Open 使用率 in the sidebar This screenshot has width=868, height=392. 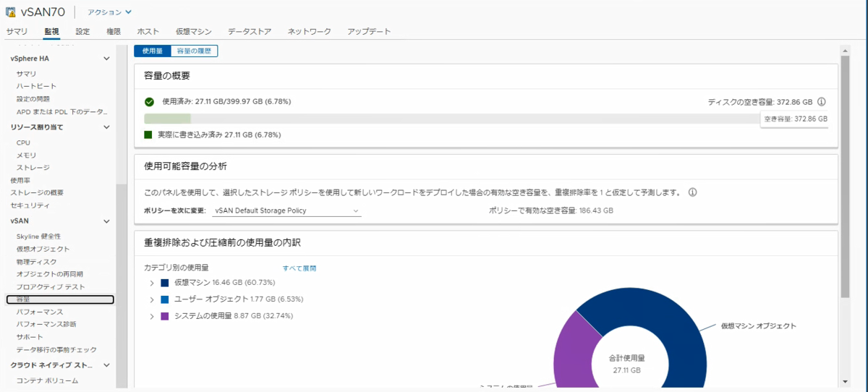(x=20, y=180)
